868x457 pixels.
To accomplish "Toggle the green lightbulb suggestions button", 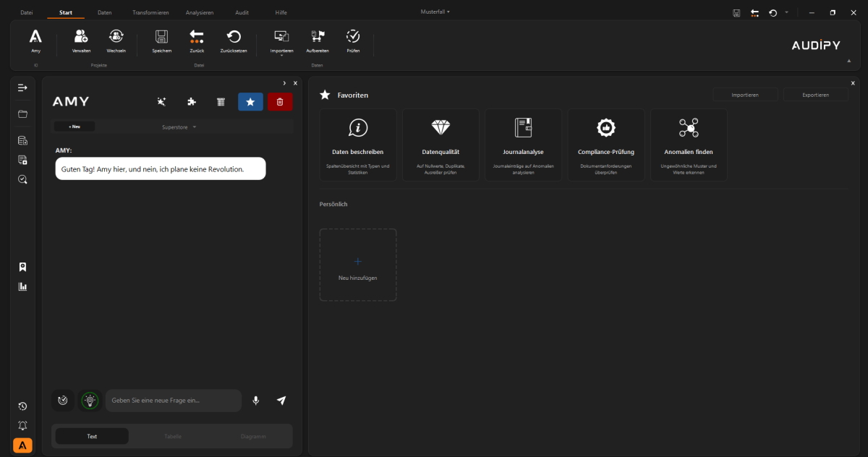I will (x=90, y=401).
